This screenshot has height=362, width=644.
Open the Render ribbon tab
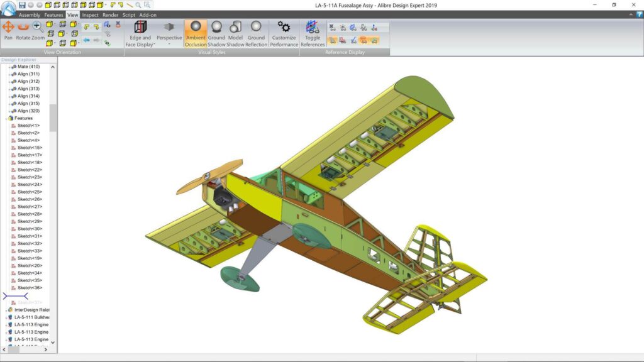point(110,14)
